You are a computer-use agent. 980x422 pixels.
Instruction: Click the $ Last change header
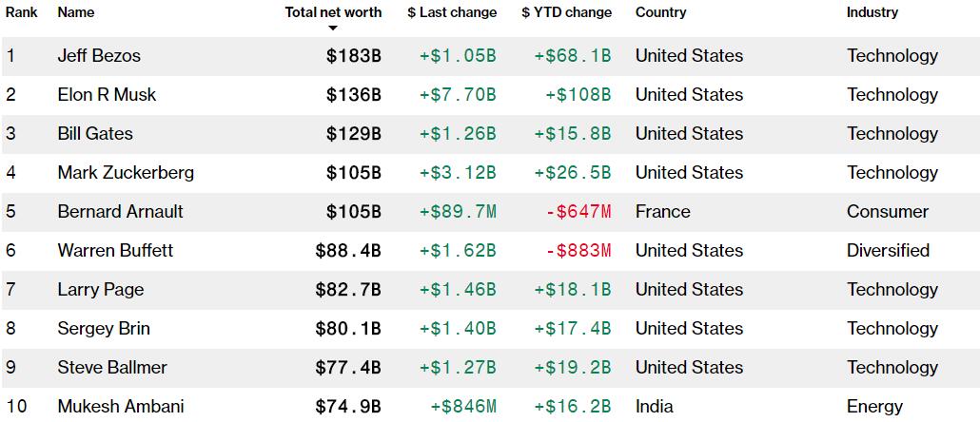point(452,12)
